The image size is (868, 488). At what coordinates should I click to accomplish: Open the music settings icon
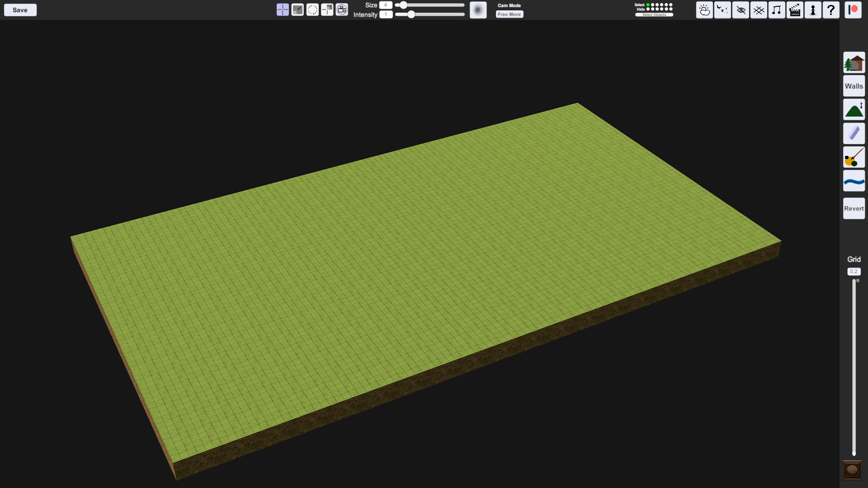(777, 10)
